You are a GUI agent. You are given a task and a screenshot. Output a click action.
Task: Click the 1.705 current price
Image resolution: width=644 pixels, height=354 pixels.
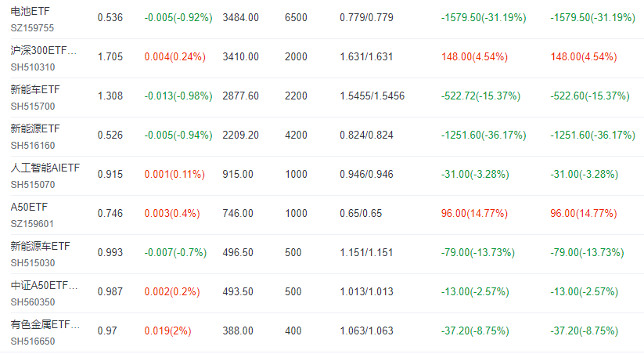[x=110, y=56]
